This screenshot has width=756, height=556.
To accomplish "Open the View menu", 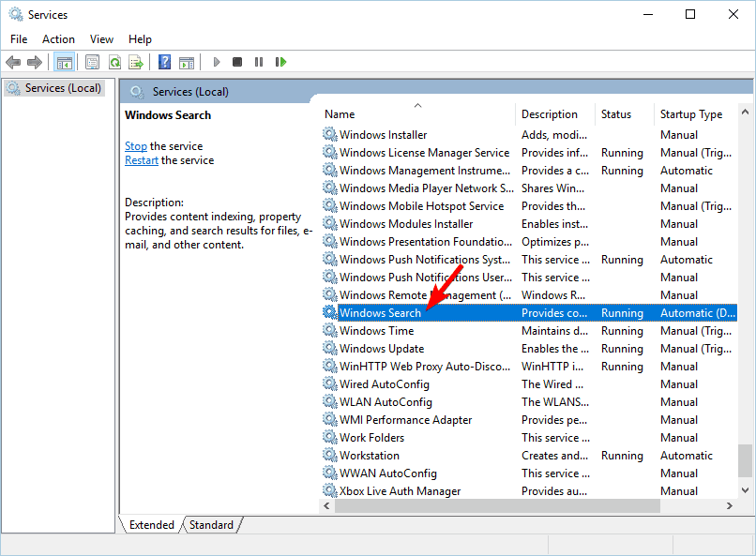I will (101, 39).
